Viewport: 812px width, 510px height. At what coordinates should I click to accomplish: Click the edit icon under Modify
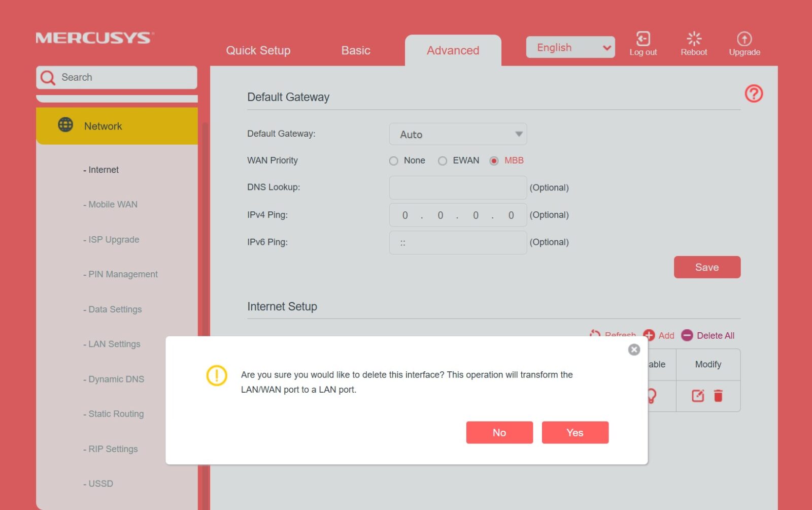point(698,396)
